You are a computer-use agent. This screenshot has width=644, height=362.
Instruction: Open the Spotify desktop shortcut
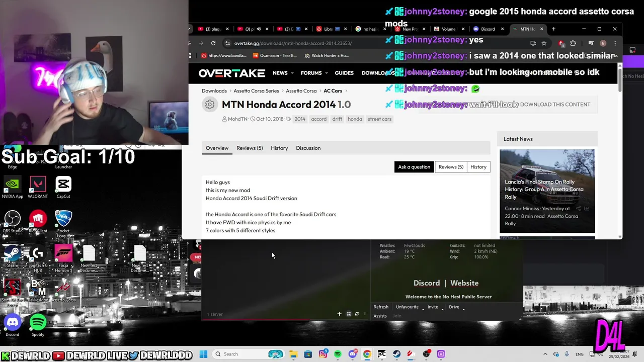pyautogui.click(x=38, y=325)
